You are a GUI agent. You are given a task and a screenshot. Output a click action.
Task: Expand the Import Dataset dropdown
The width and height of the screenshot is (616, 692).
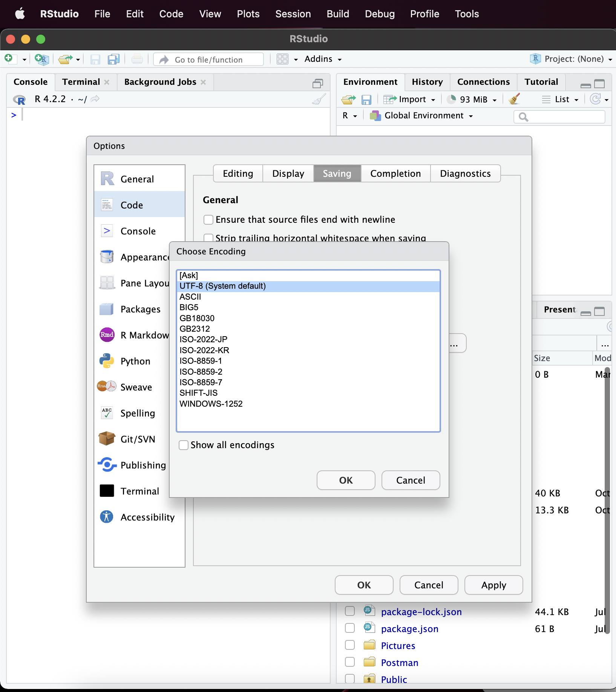pos(409,100)
